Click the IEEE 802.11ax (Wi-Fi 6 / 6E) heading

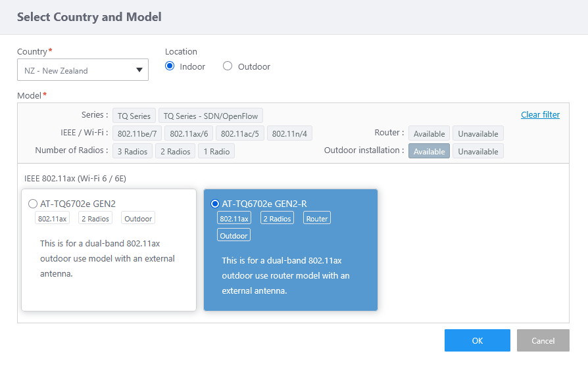76,178
